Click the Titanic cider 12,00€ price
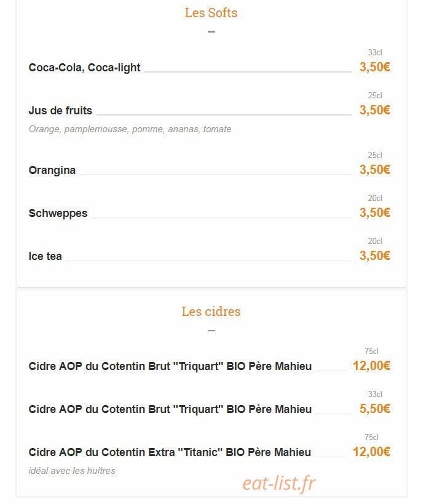426x504 pixels. (371, 452)
